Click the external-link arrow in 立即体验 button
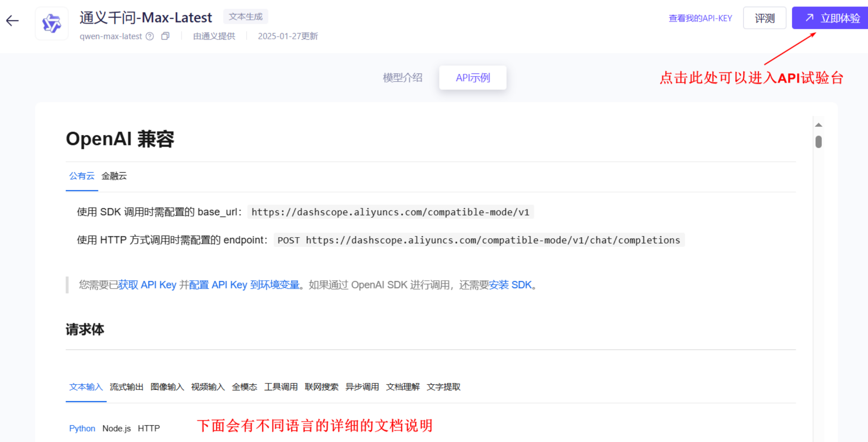 coord(810,18)
